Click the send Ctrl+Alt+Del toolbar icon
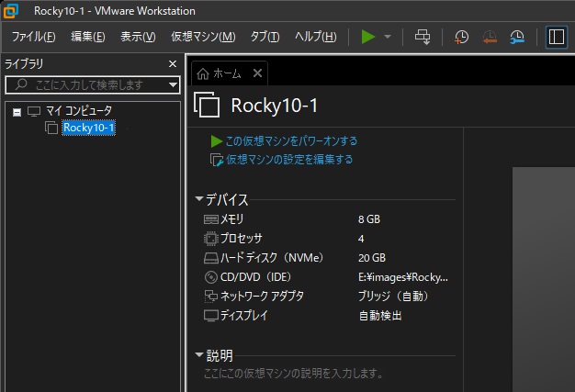Image resolution: width=575 pixels, height=392 pixels. pyautogui.click(x=423, y=37)
